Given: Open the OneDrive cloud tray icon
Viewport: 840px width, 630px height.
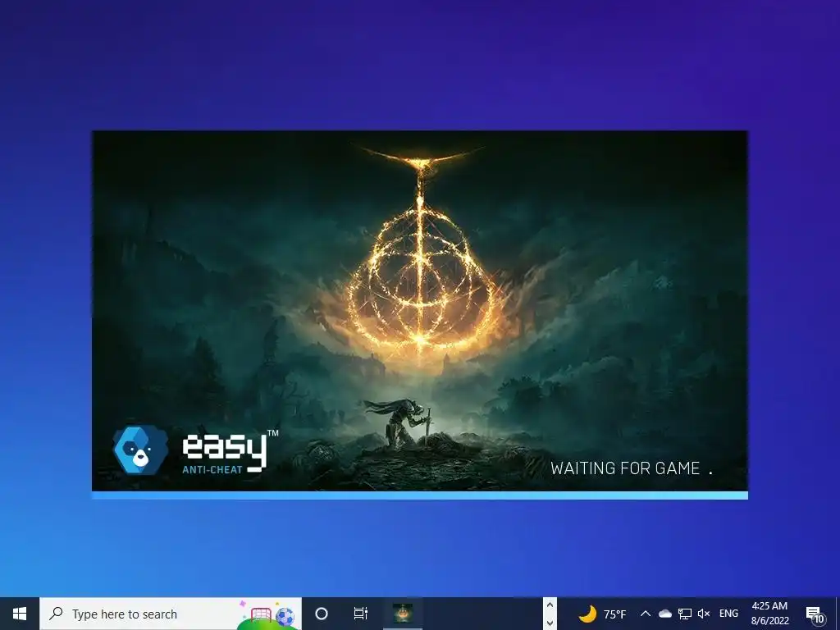Looking at the screenshot, I should point(664,614).
